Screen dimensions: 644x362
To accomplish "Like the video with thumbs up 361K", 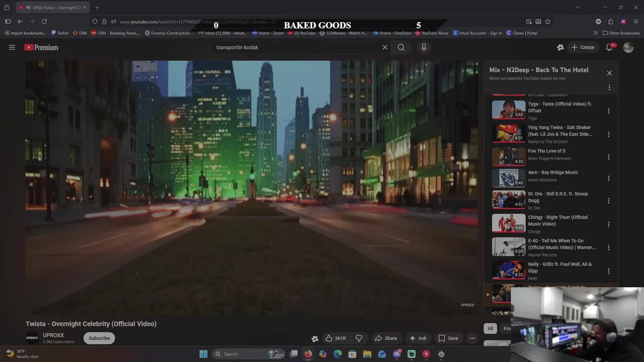I will 336,338.
